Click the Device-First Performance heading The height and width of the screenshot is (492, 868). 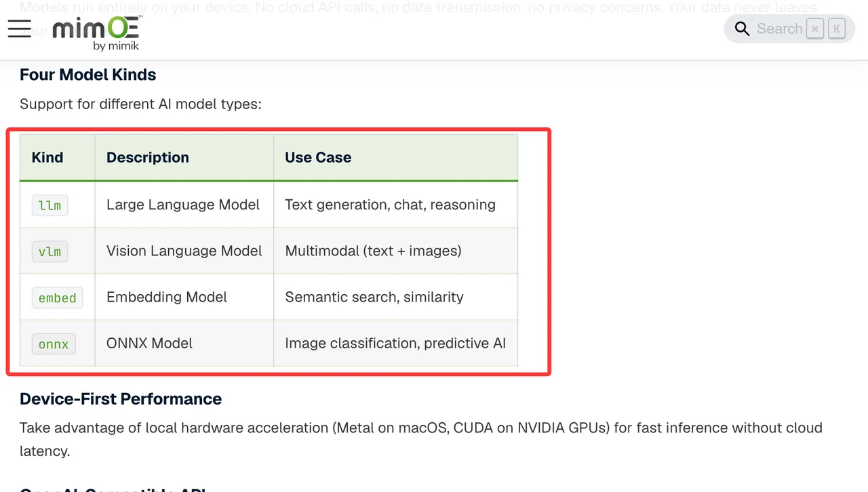(x=121, y=398)
